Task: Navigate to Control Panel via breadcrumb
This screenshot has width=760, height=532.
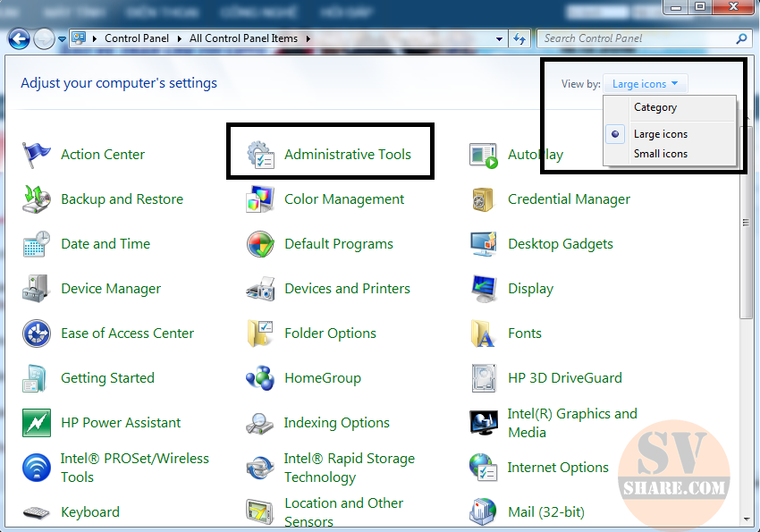Action: 137,38
